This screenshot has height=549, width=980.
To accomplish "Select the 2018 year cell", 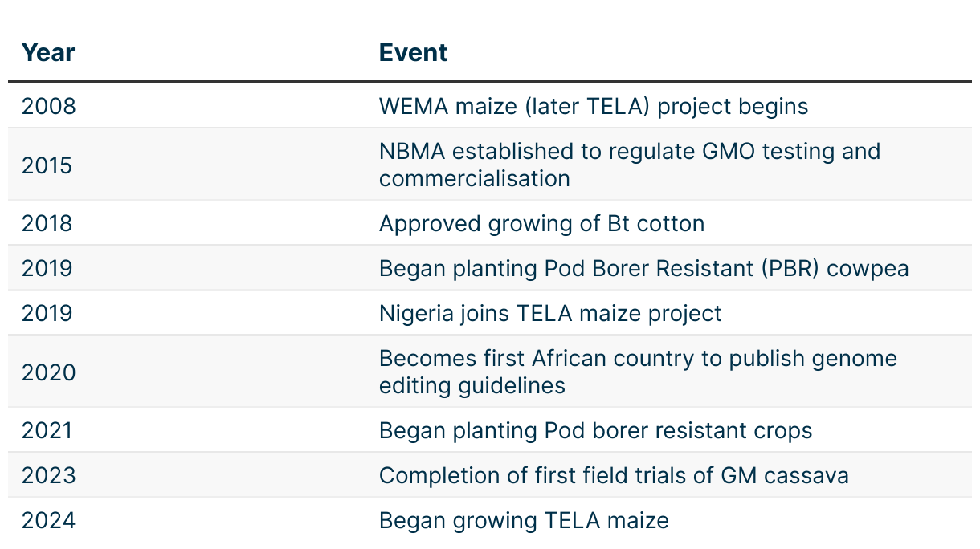I will click(47, 223).
